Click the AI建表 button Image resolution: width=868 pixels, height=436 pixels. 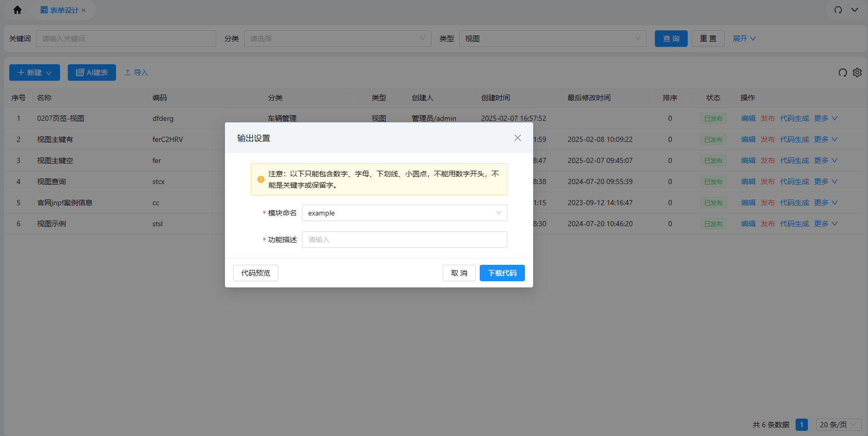[x=92, y=72]
